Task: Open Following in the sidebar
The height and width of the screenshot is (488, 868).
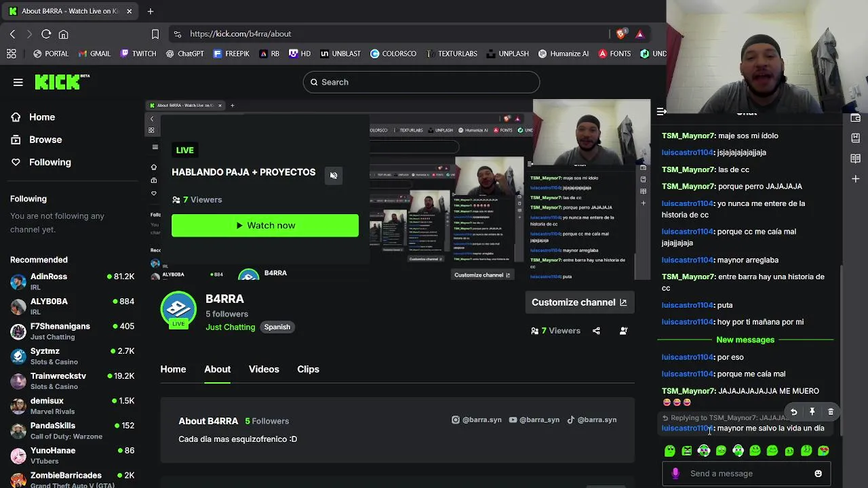Action: (x=50, y=162)
